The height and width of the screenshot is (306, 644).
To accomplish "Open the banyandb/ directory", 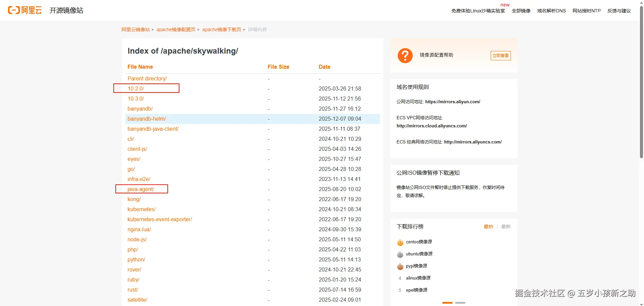I will [140, 109].
